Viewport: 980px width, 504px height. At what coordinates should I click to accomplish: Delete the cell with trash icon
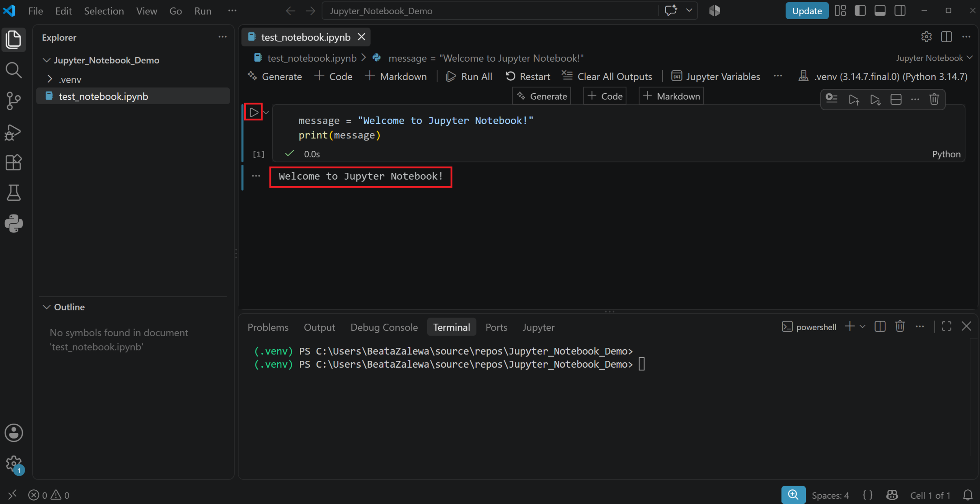[934, 100]
